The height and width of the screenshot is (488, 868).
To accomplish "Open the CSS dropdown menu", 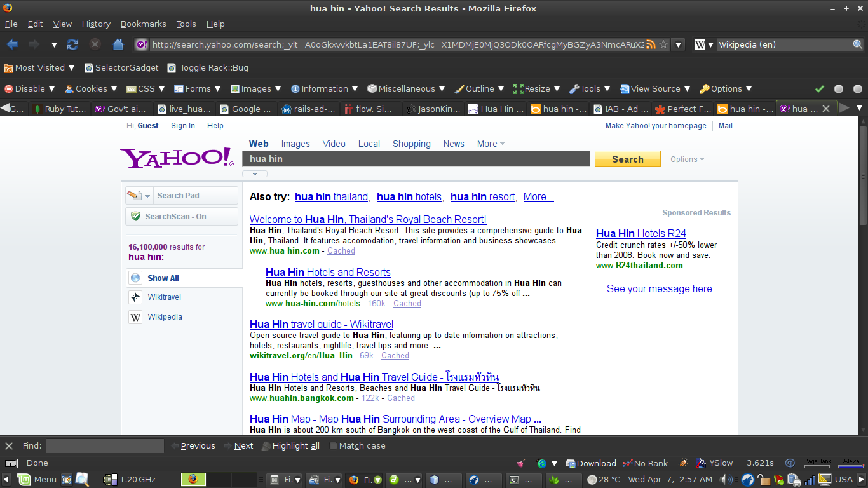I will [146, 89].
